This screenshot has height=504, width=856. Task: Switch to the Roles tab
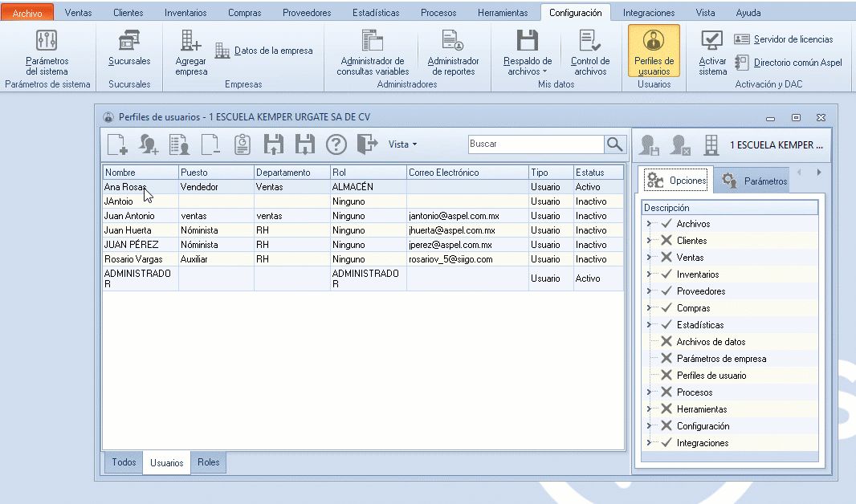tap(208, 462)
